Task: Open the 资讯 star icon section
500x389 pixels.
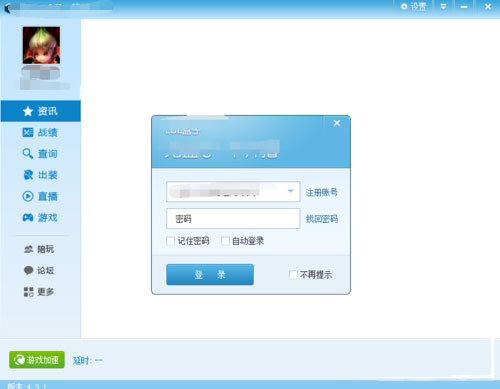Action: point(28,111)
